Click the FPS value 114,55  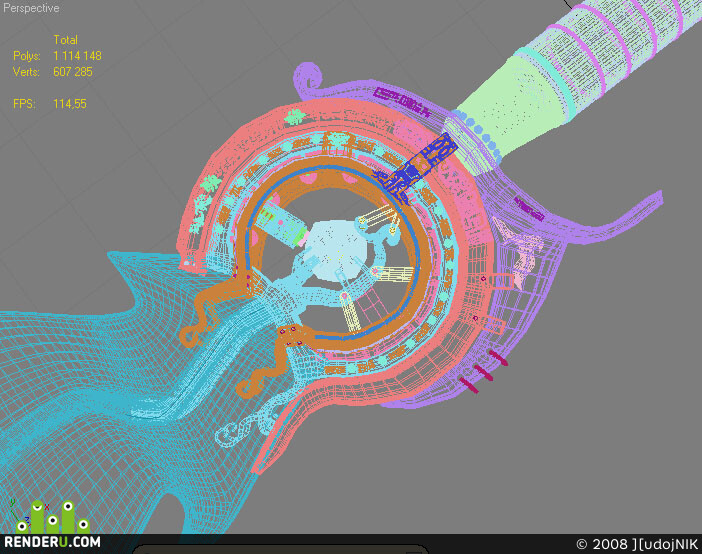[x=69, y=104]
